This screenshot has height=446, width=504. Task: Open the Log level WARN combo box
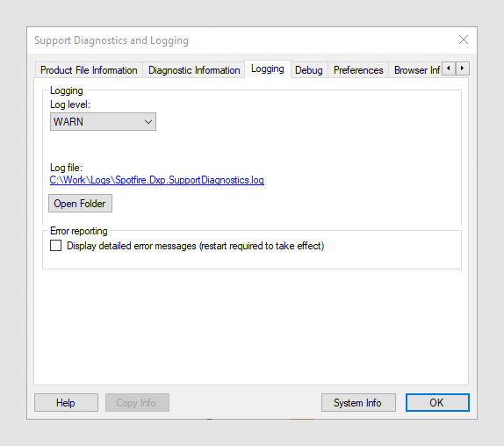coord(103,122)
